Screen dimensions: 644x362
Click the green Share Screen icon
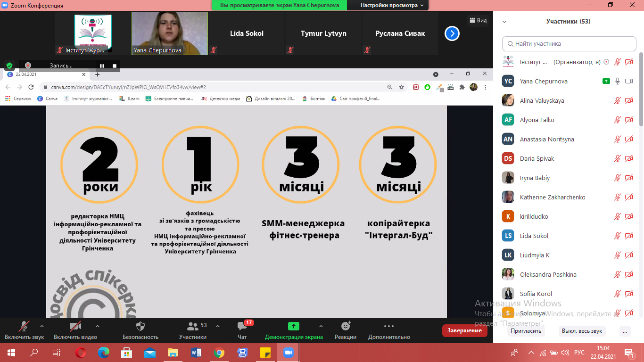tap(293, 326)
